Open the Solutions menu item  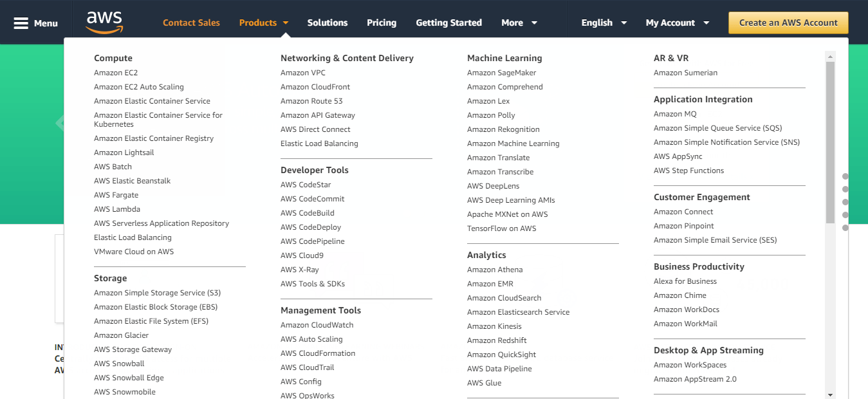(x=328, y=23)
